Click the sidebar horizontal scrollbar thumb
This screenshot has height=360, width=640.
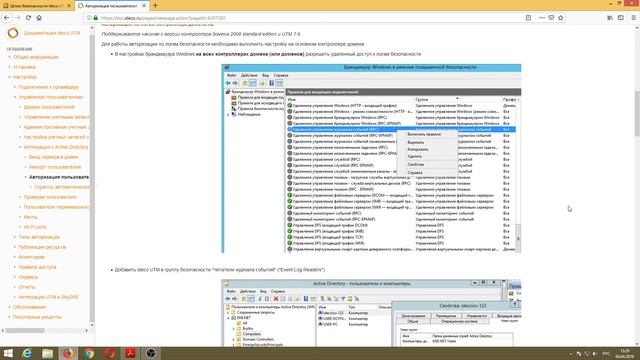(24, 331)
